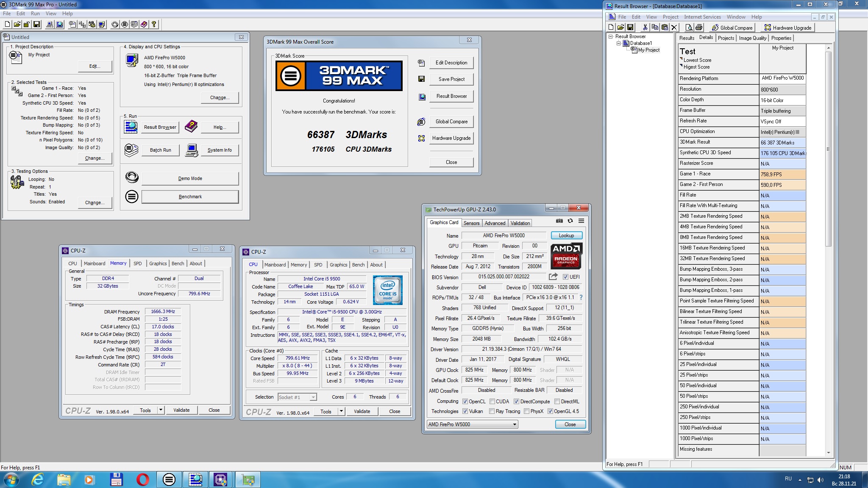Collapse the Result Browser tree root node

click(x=611, y=36)
